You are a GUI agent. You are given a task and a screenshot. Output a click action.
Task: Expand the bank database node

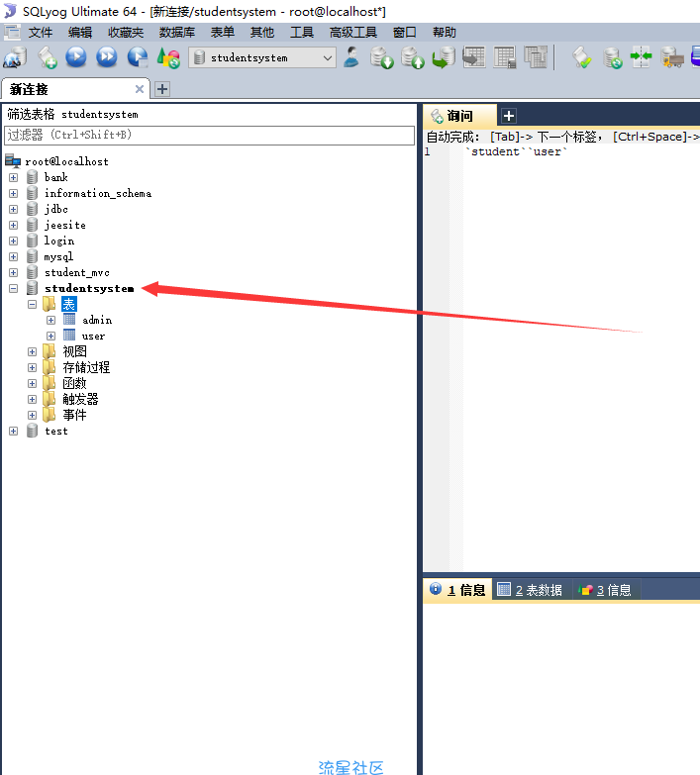13,177
